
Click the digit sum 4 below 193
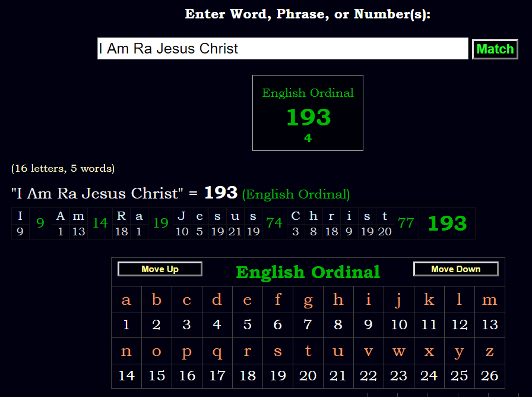[308, 138]
